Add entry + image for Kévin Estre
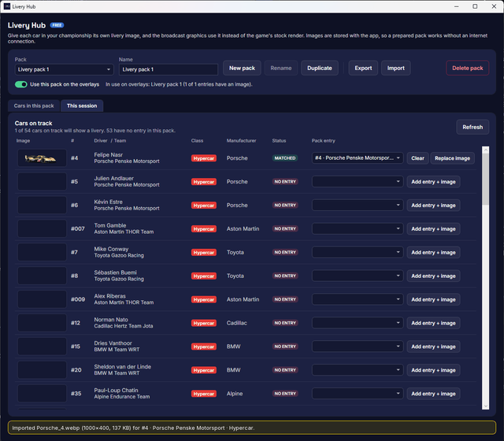 (x=433, y=205)
